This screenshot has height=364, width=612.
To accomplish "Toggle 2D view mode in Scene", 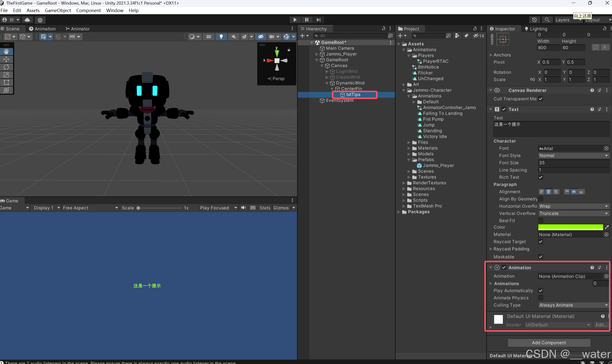I will 208,37.
